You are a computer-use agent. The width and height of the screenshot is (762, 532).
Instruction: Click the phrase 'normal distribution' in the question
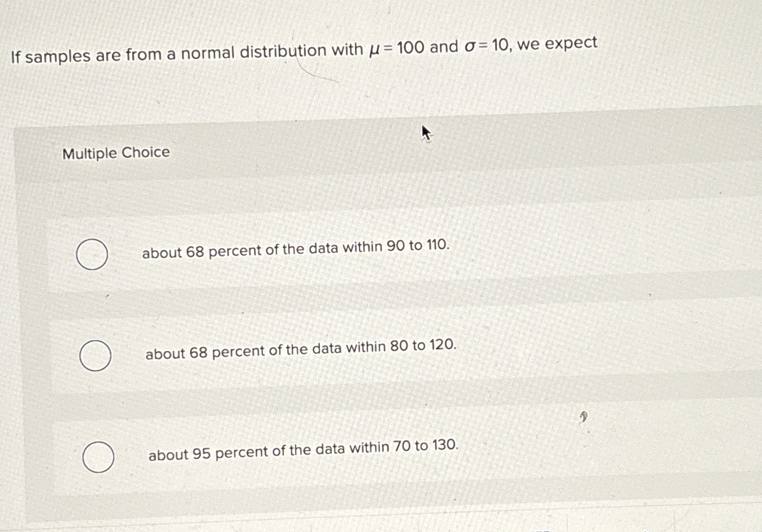pos(253,52)
